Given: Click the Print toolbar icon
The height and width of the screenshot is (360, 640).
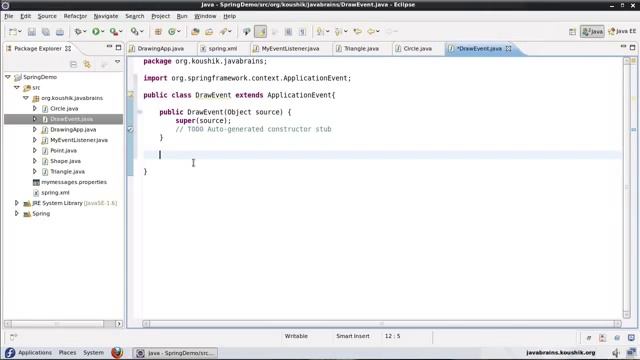Looking at the screenshot, I should (x=60, y=31).
